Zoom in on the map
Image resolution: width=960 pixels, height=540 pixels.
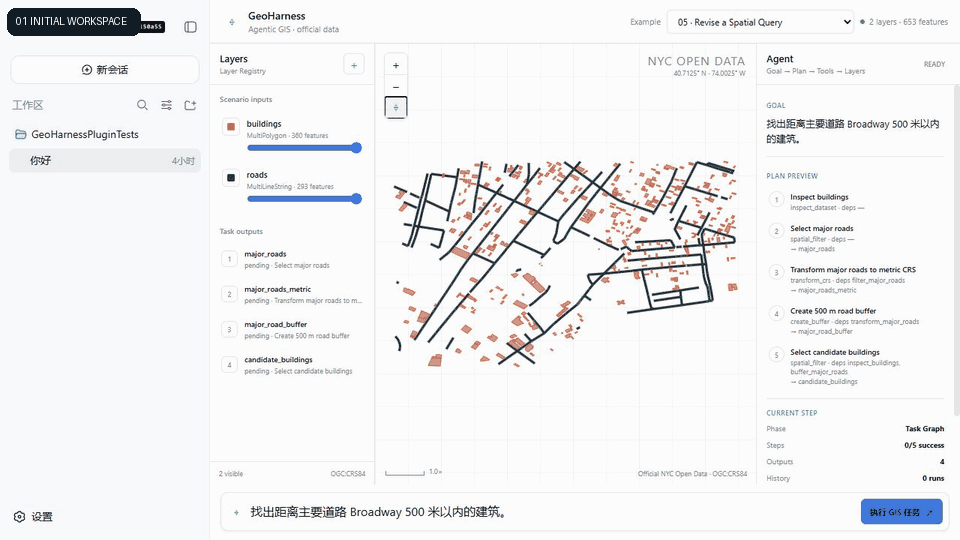pos(396,66)
